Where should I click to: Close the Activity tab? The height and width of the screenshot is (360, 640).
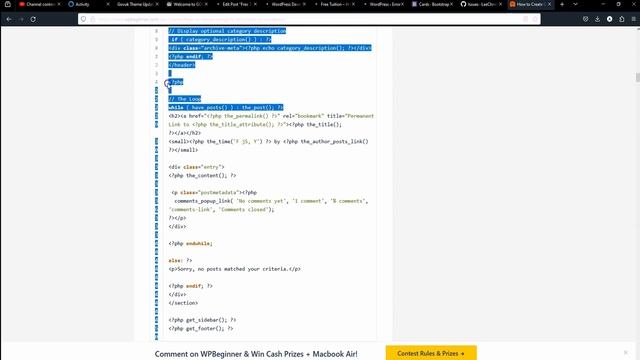pyautogui.click(x=108, y=4)
